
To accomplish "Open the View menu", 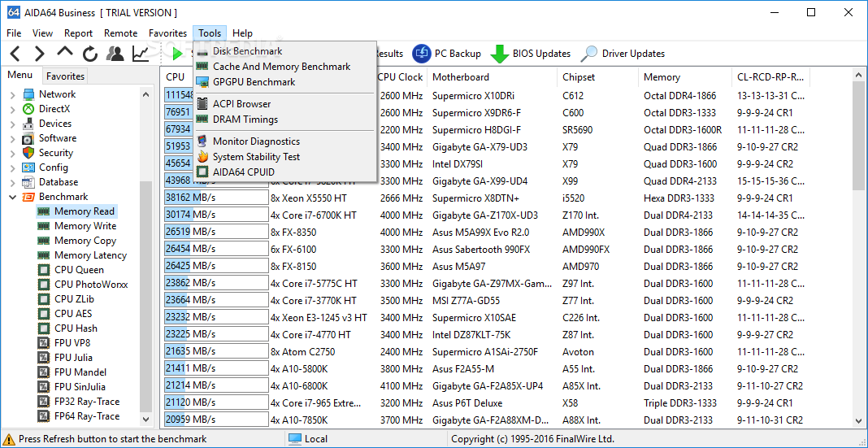I will tap(42, 33).
